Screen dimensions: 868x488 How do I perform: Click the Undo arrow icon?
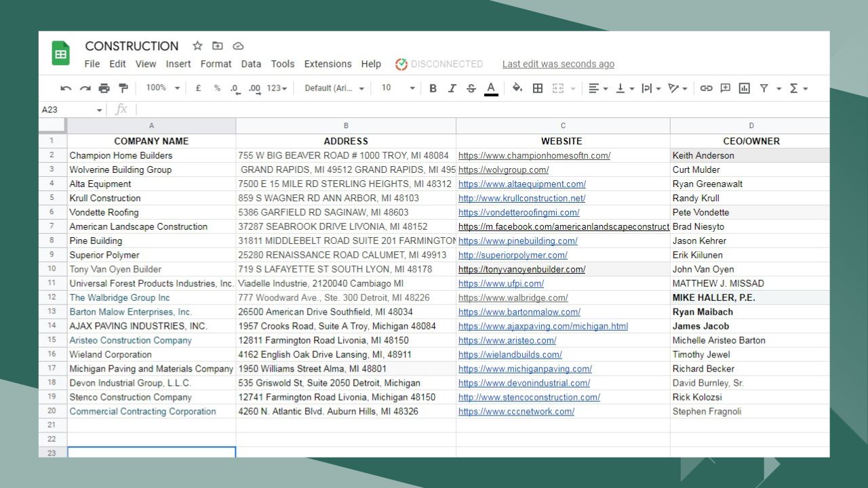point(66,88)
